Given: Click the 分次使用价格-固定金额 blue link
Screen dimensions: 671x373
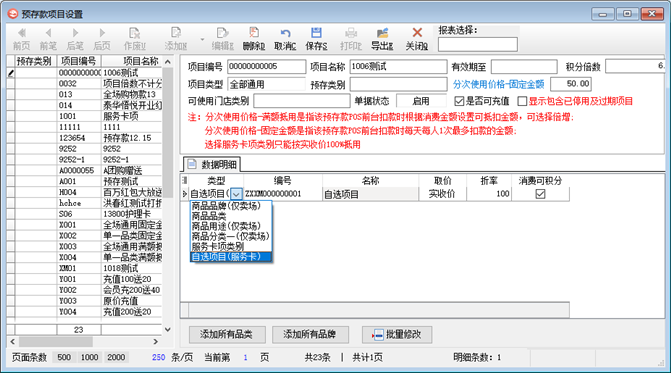Looking at the screenshot, I should coord(499,84).
